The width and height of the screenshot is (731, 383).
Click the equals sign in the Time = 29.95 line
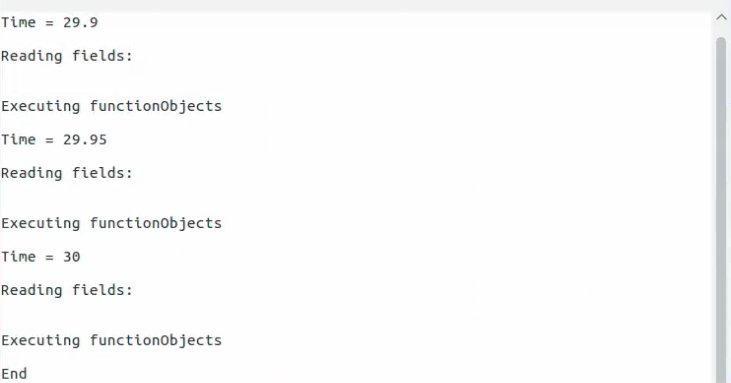[49, 140]
